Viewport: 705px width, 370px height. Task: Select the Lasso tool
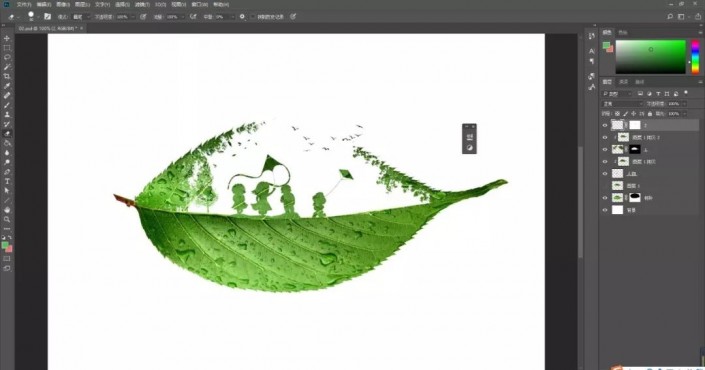pyautogui.click(x=7, y=57)
